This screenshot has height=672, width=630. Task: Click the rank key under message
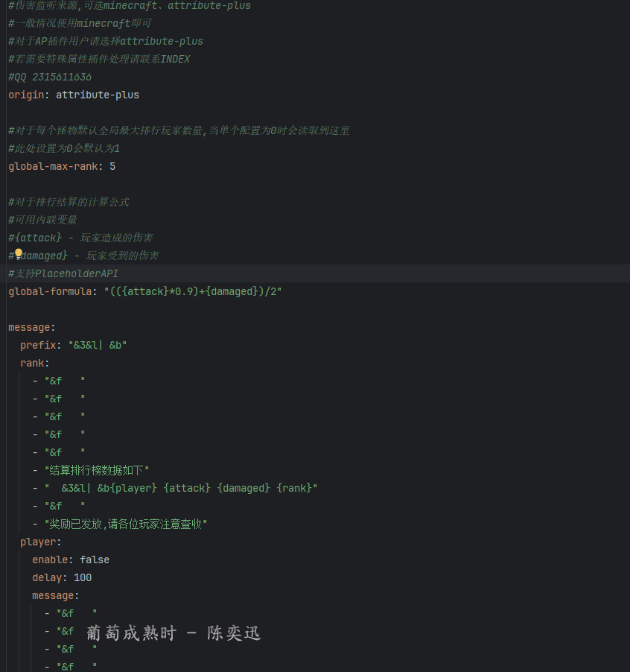coord(35,363)
